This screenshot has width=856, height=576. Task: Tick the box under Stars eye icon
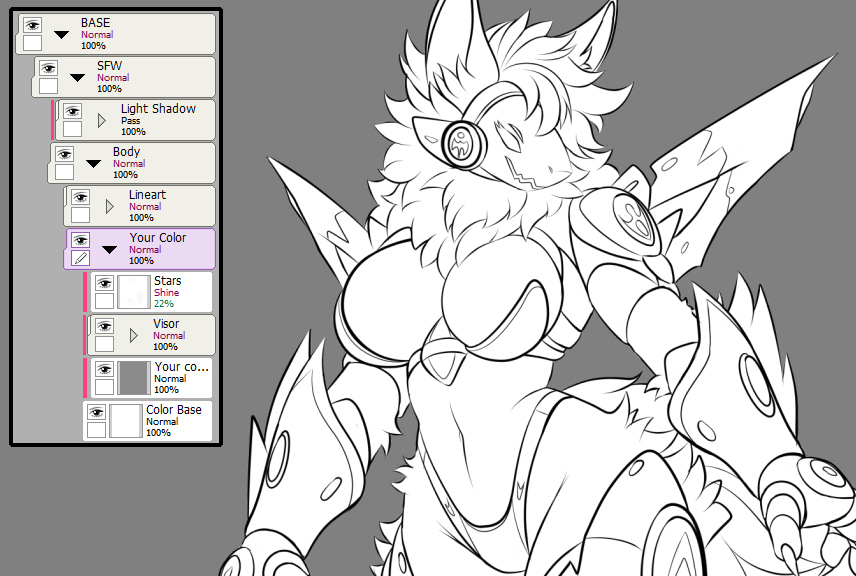point(104,301)
